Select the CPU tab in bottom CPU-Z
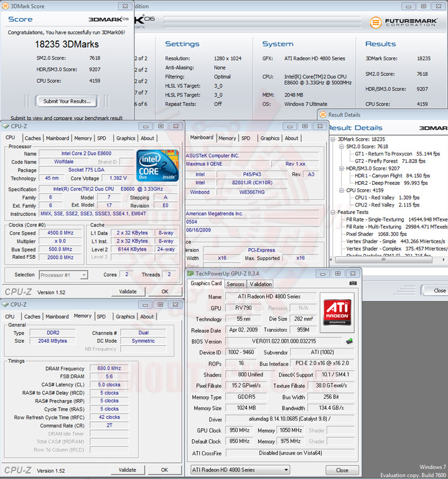This screenshot has height=479, width=448. click(x=10, y=317)
